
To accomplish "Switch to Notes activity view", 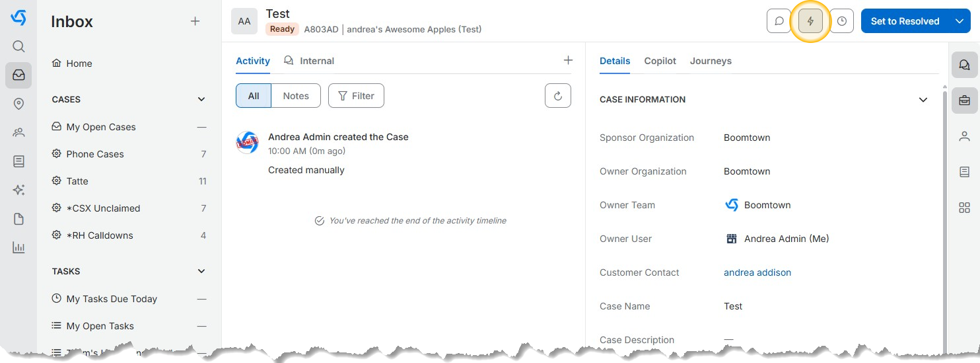I will click(296, 96).
